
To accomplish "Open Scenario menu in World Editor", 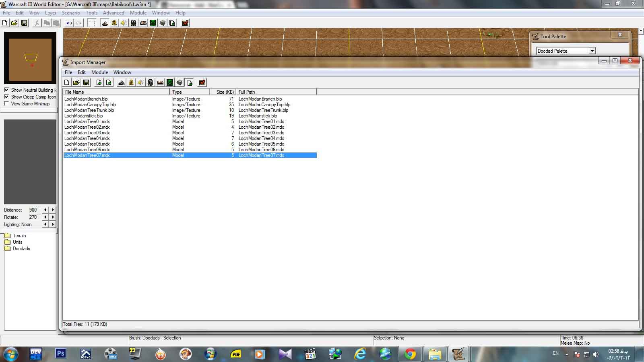I will coord(71,13).
